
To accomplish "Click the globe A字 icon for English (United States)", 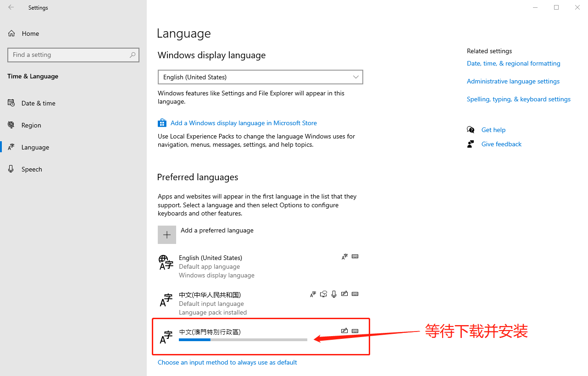I will tap(166, 262).
